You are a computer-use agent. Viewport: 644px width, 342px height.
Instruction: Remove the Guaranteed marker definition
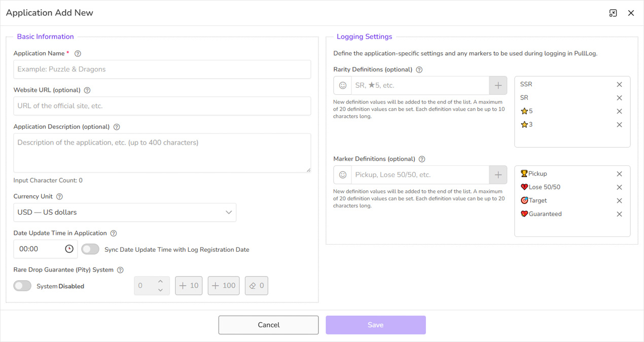click(x=619, y=214)
